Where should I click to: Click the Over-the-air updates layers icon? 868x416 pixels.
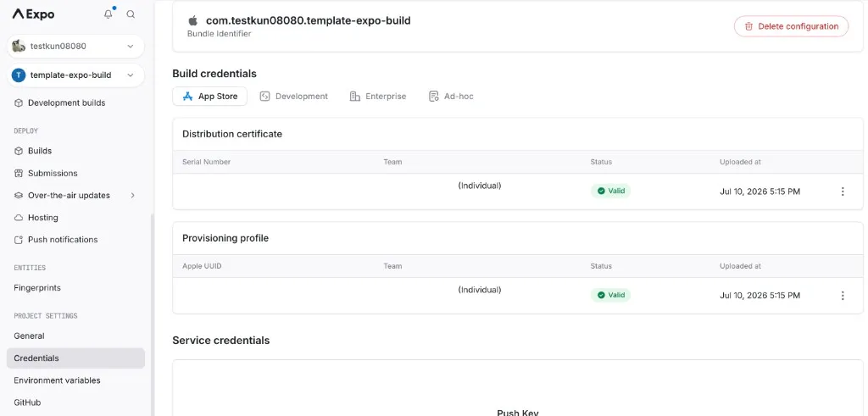tap(19, 195)
